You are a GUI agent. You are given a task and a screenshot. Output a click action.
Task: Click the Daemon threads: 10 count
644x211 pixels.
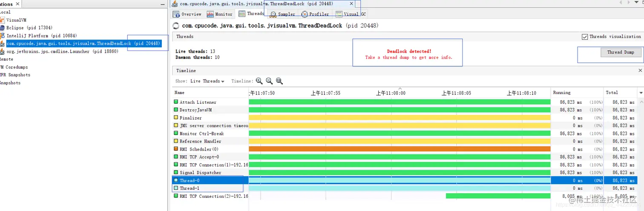(198, 57)
